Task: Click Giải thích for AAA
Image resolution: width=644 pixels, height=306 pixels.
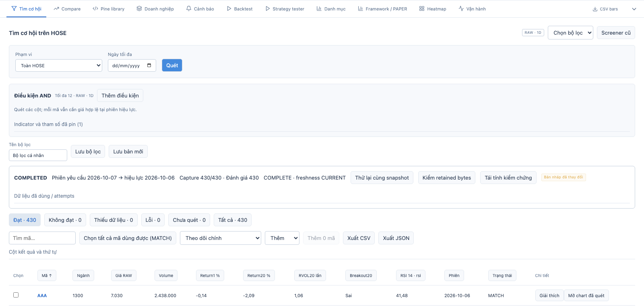Action: click(x=549, y=296)
